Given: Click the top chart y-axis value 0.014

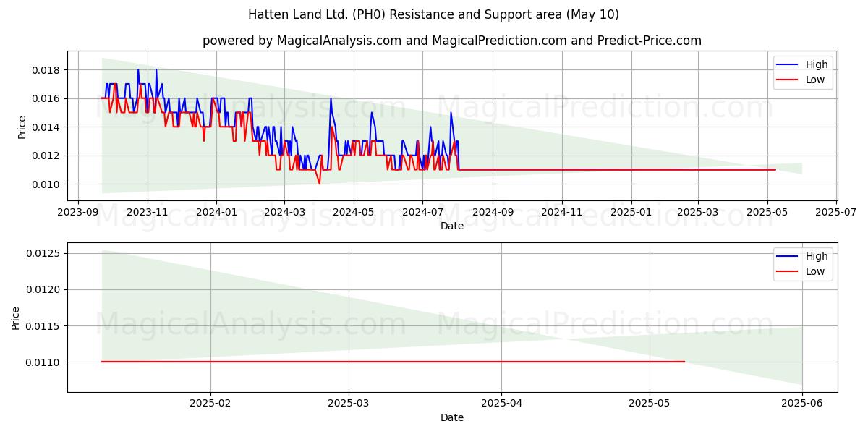Looking at the screenshot, I should click(48, 127).
